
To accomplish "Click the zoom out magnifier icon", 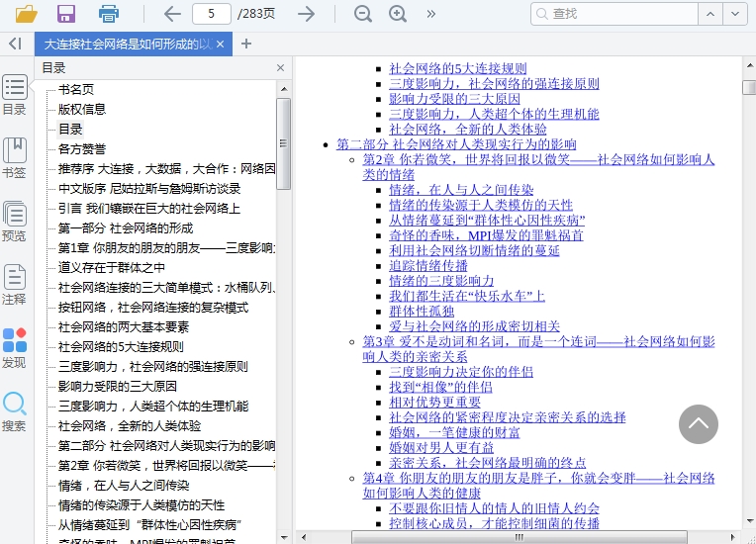I will pos(363,14).
